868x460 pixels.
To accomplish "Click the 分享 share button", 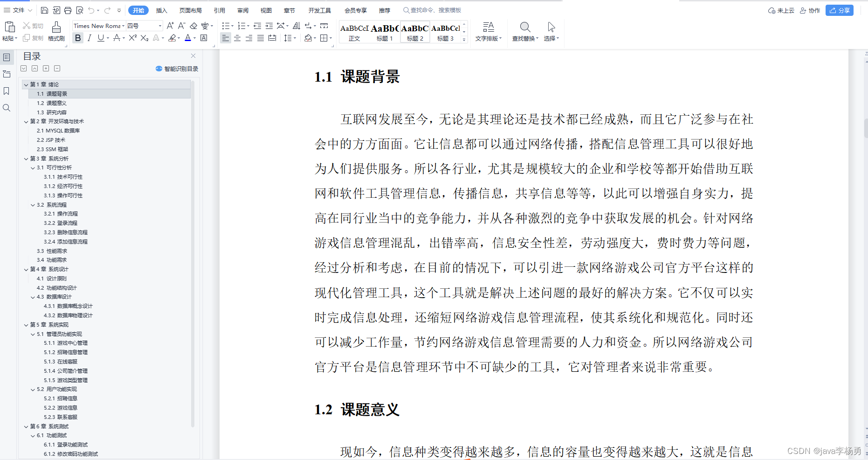I will pos(839,10).
